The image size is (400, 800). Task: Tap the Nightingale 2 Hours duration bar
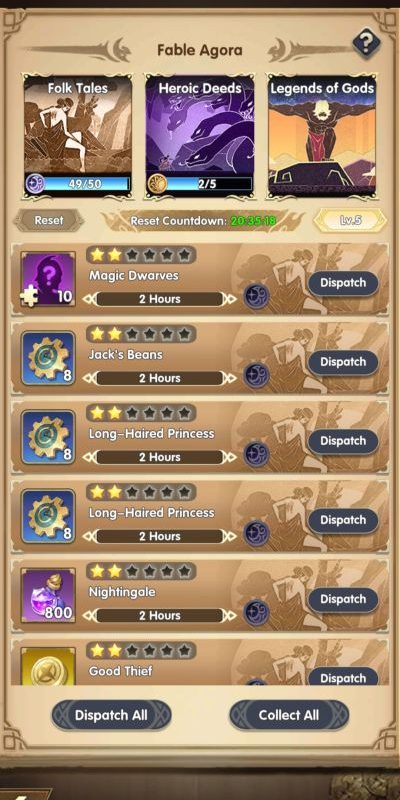160,615
